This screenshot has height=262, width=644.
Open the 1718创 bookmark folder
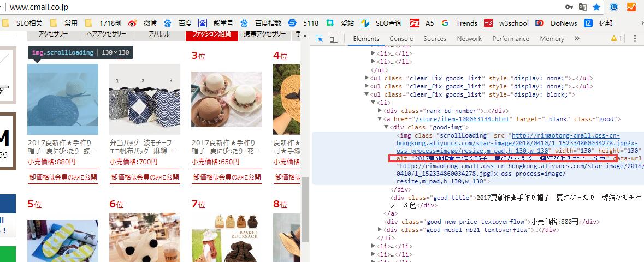point(103,23)
